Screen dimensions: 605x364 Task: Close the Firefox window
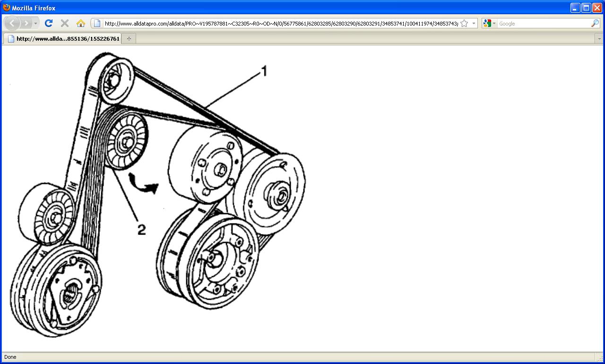[x=597, y=8]
